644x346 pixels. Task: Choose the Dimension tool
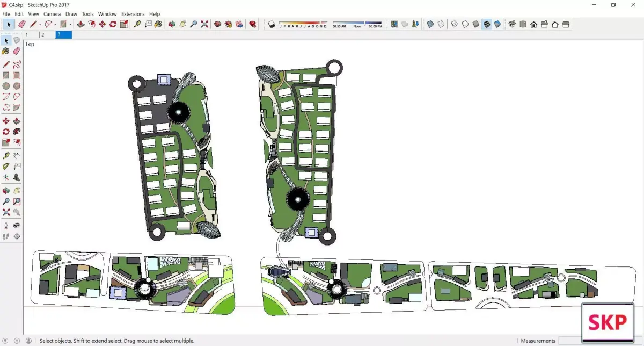click(x=17, y=155)
